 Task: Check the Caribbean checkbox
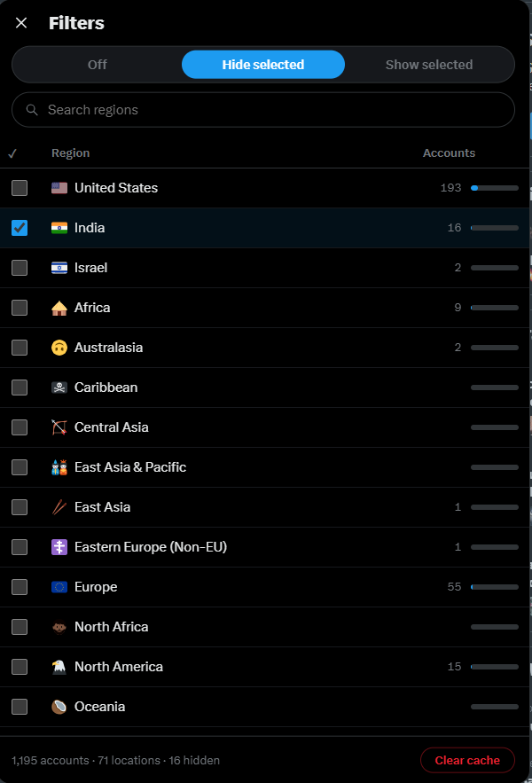pyautogui.click(x=20, y=388)
